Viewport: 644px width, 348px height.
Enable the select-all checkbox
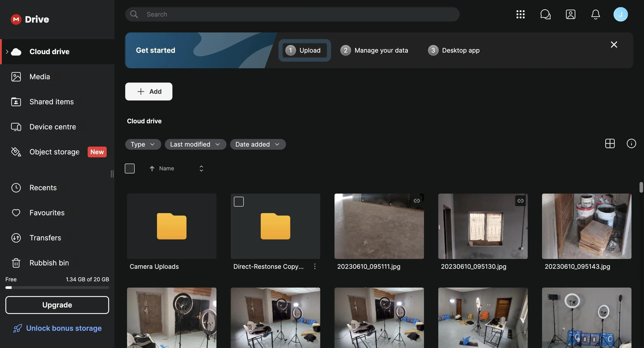[x=129, y=168]
